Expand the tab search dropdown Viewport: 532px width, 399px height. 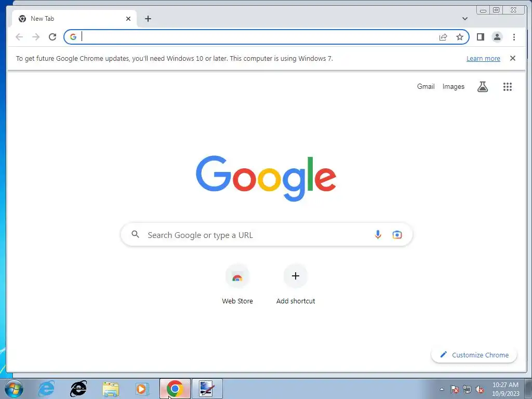[x=465, y=19]
